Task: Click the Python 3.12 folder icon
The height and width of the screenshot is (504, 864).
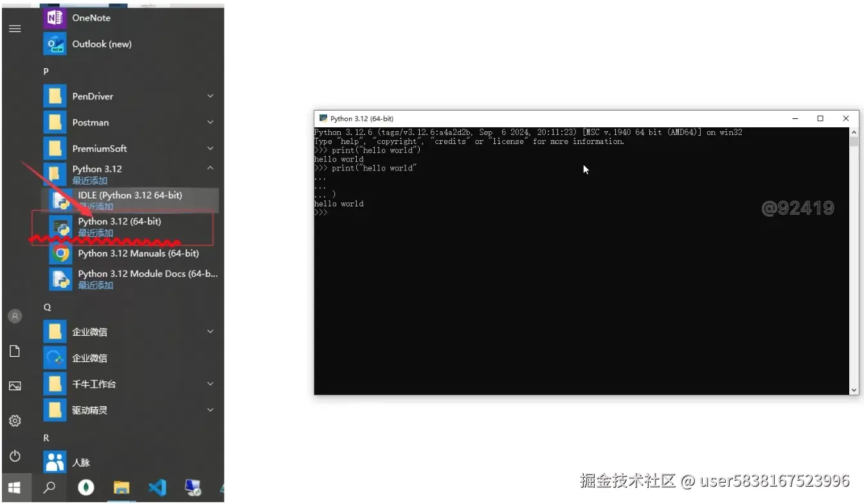Action: (55, 174)
